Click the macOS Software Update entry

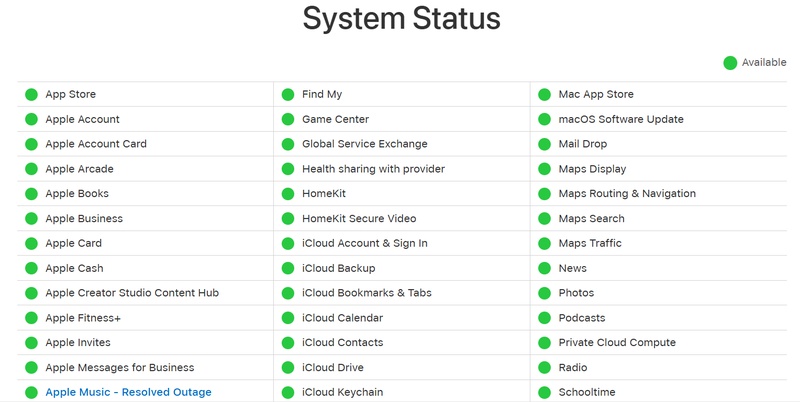click(x=621, y=119)
